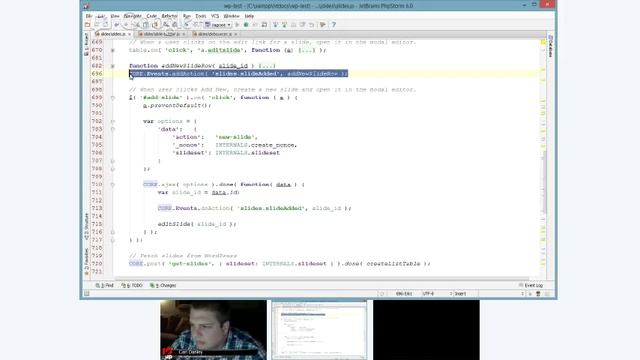Viewport: 640px width, 360px height.
Task: Click 'e.preventDefault();' on line 700
Action: [177, 105]
